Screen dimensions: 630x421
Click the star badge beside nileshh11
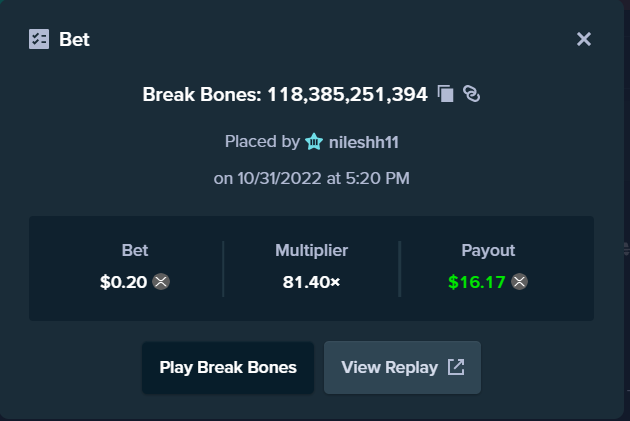pos(314,141)
